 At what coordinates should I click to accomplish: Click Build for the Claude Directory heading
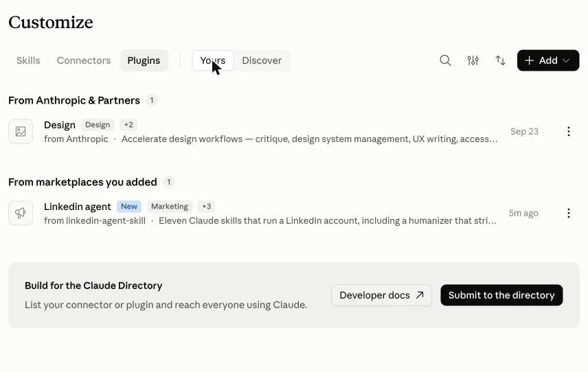pyautogui.click(x=93, y=286)
